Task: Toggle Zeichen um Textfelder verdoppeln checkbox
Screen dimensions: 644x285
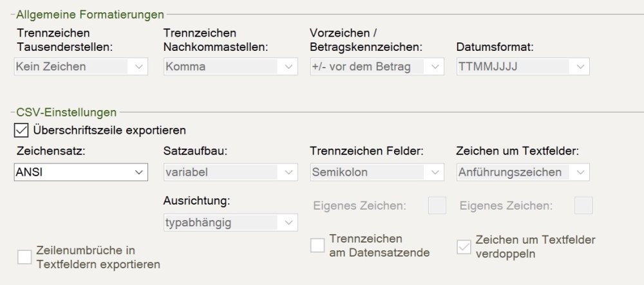Action: [464, 246]
